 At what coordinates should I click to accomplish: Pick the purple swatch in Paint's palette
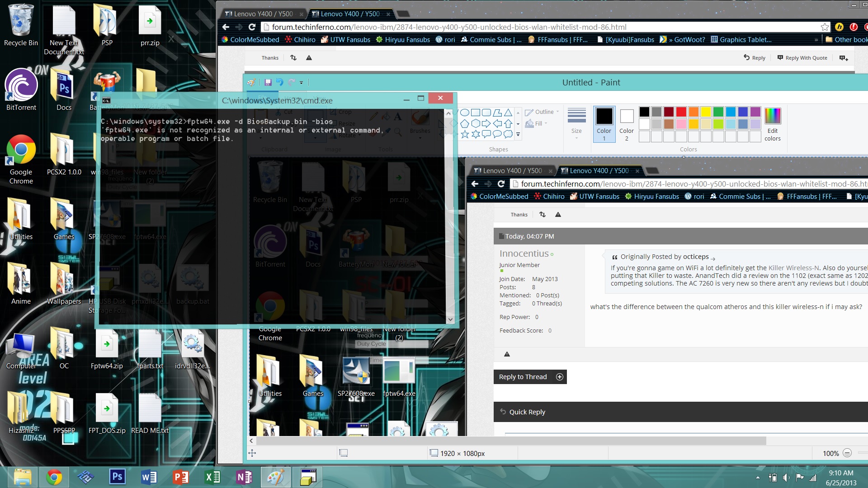click(x=755, y=112)
